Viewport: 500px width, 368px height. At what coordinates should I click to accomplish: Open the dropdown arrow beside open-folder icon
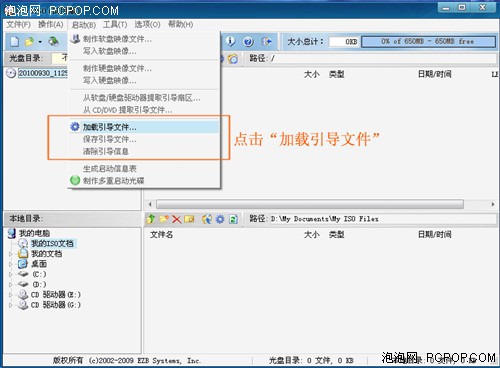click(40, 42)
